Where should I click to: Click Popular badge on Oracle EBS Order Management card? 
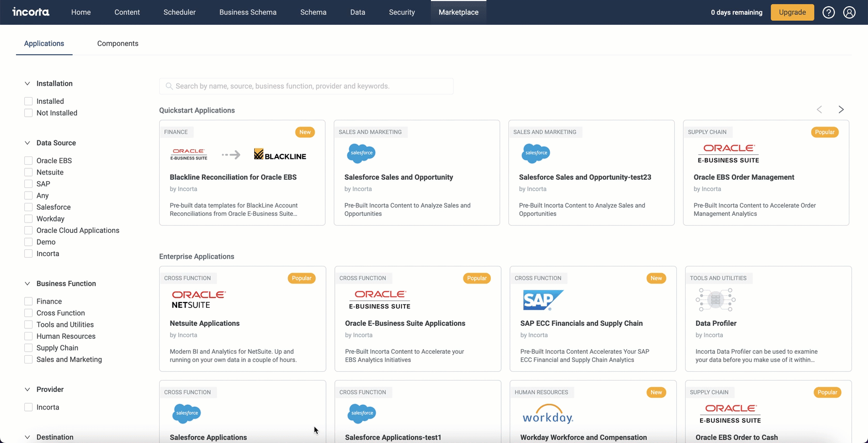pyautogui.click(x=825, y=132)
